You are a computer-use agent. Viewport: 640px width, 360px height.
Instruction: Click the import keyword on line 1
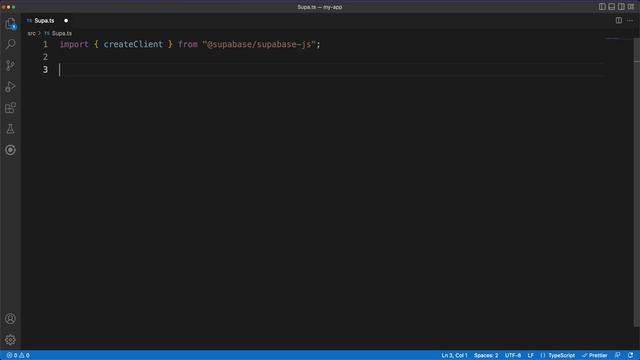coord(74,44)
